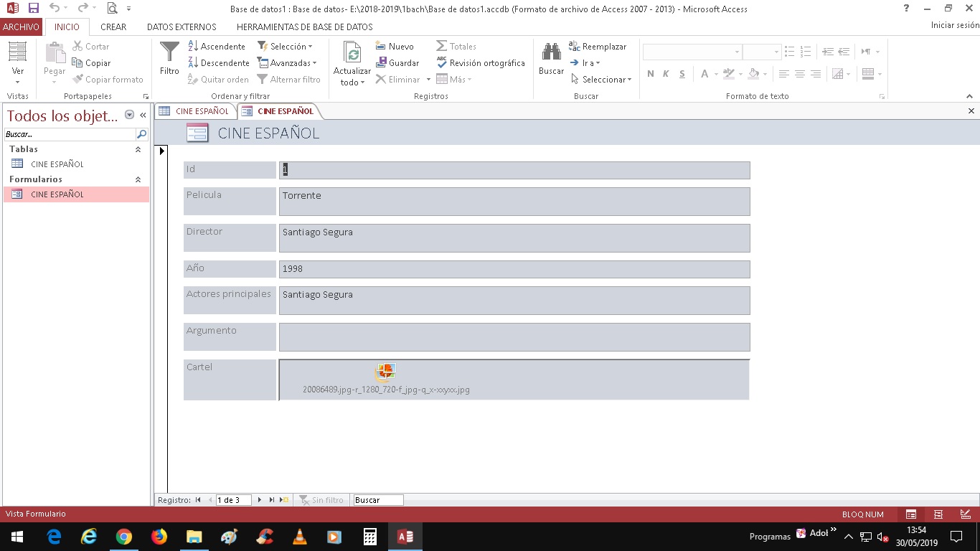Open the Avanzadas filter dropdown
Image resolution: width=980 pixels, height=551 pixels.
pos(287,62)
